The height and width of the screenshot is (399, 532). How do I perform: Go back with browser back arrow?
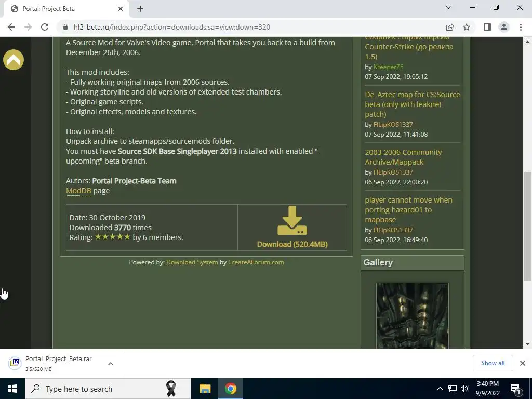click(11, 27)
